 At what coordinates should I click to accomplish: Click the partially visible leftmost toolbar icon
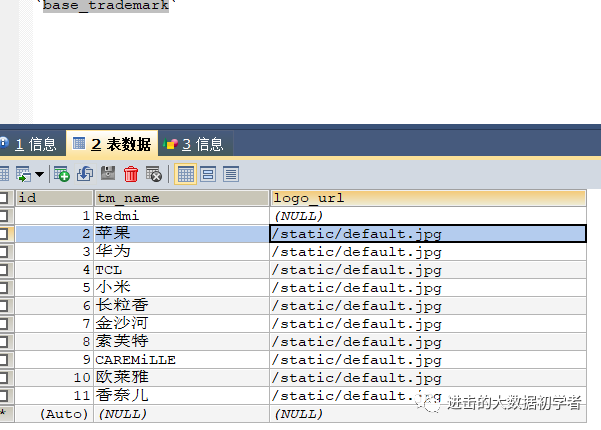pyautogui.click(x=4, y=174)
